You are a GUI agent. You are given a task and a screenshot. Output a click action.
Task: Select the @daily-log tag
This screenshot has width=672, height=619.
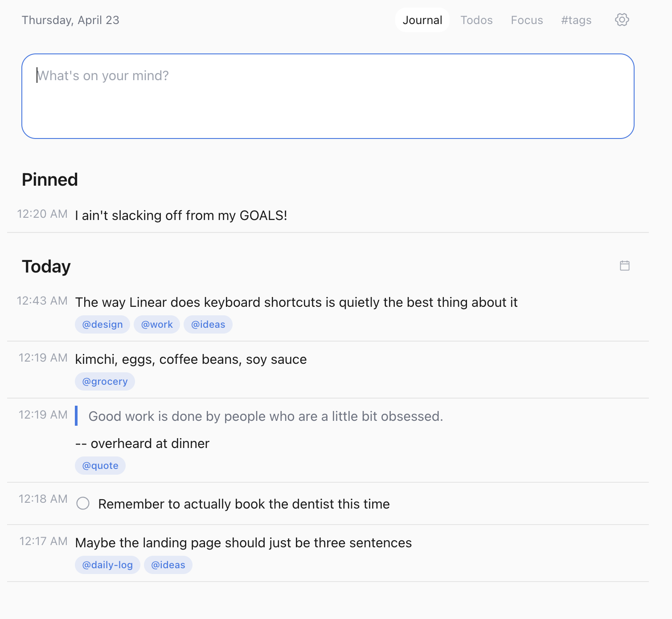click(x=107, y=565)
